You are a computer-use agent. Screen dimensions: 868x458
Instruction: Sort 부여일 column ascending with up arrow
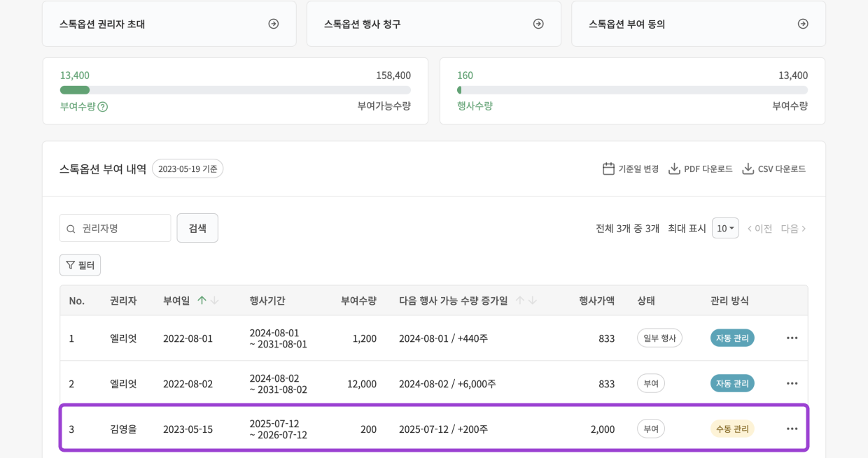tap(202, 300)
